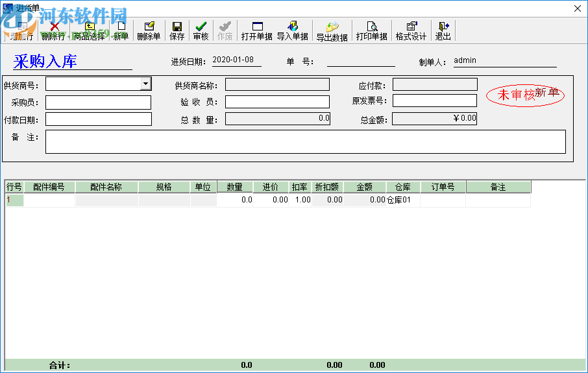
Task: Click the 原发票号 input field
Action: click(x=435, y=101)
